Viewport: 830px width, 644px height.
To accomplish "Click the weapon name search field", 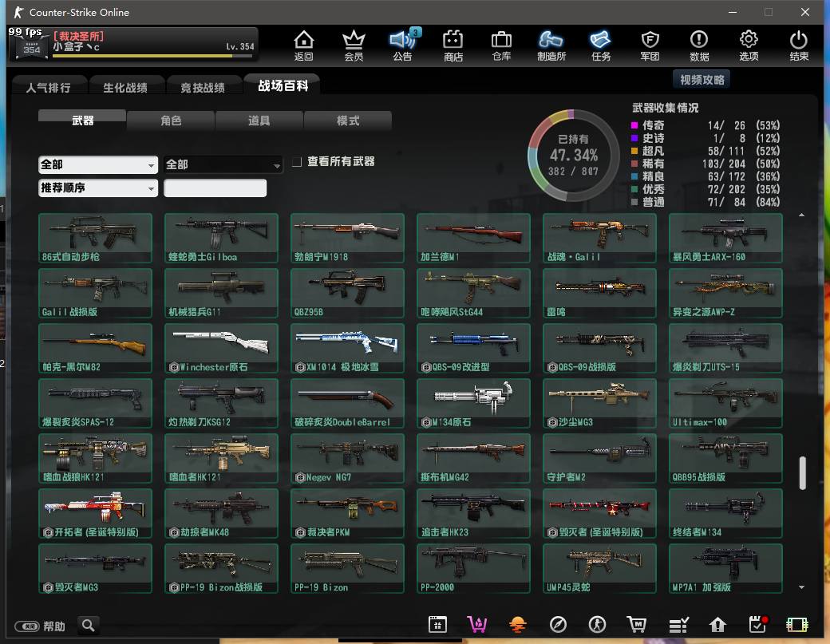I will point(215,188).
